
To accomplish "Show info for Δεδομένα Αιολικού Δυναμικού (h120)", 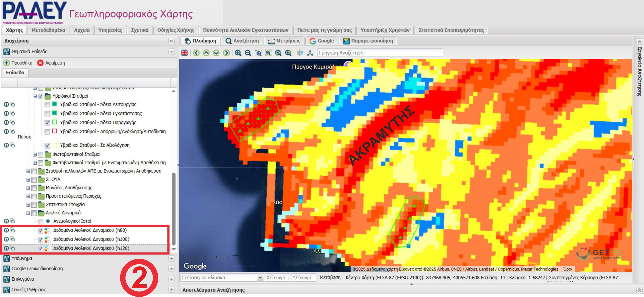I will tap(6, 248).
